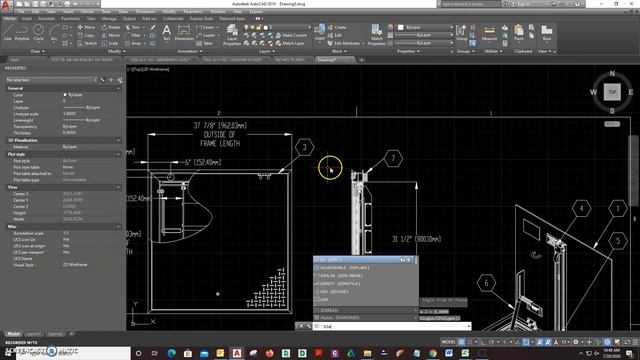Open the No selection dropdown in Properties
The width and height of the screenshot is (640, 360).
[51, 80]
